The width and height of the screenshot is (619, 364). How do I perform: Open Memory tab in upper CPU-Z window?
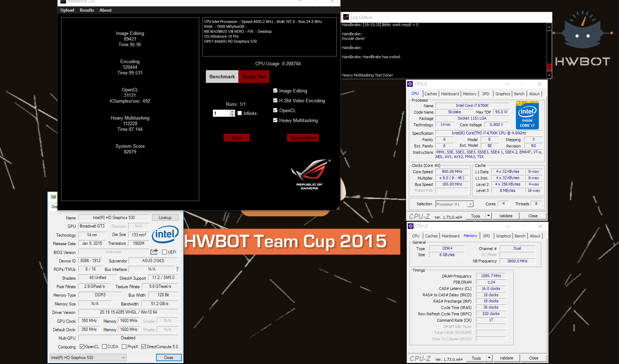pos(470,94)
